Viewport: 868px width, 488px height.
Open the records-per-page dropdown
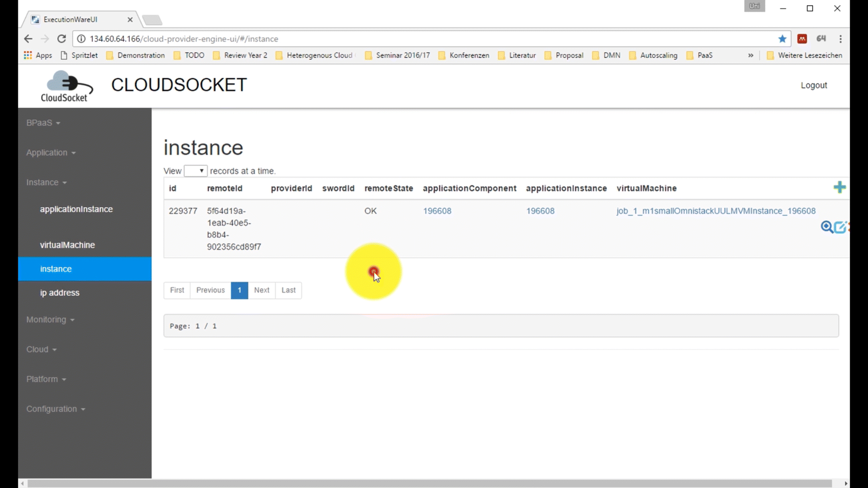tap(195, 171)
